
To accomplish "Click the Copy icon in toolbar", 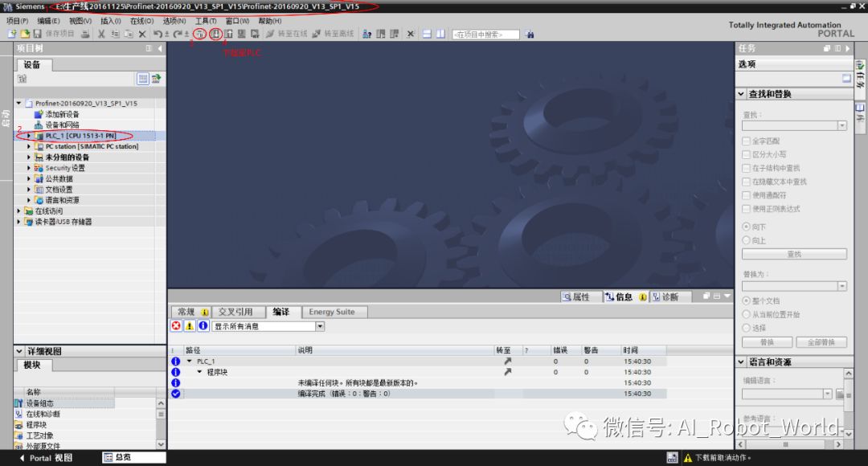I will [x=115, y=34].
